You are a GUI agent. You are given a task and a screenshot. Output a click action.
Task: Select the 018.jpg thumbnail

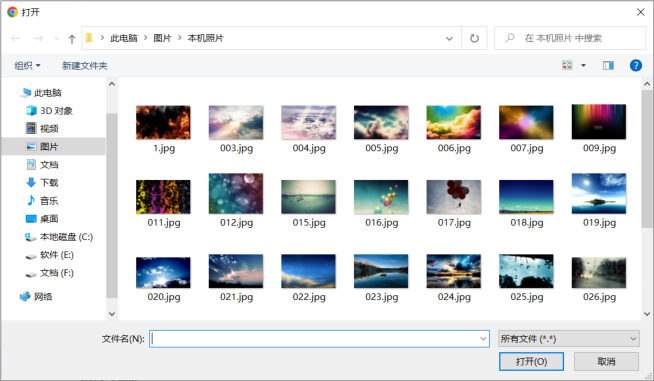point(526,197)
